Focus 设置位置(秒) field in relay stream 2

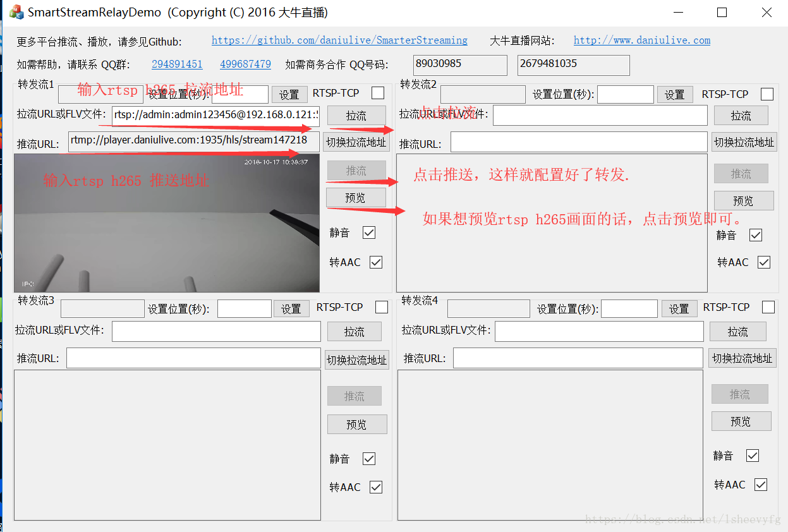coord(626,95)
